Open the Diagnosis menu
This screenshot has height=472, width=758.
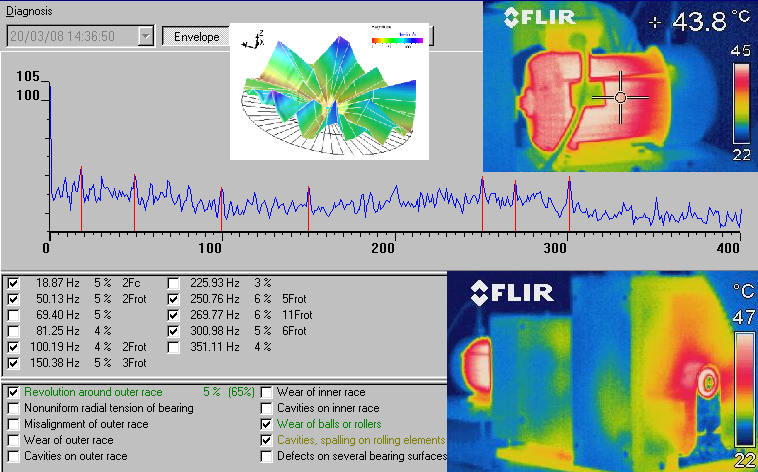[29, 10]
